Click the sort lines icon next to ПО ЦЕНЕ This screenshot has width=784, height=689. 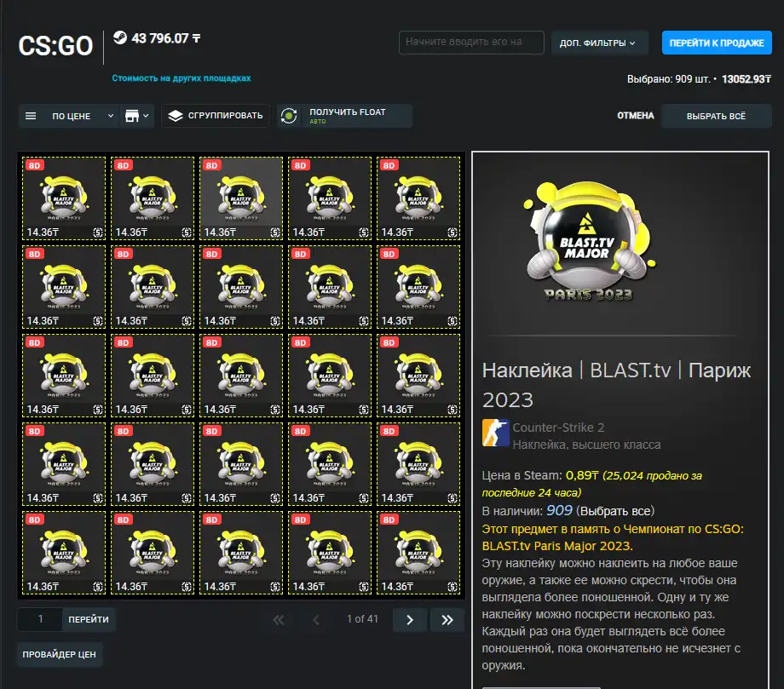pos(31,116)
